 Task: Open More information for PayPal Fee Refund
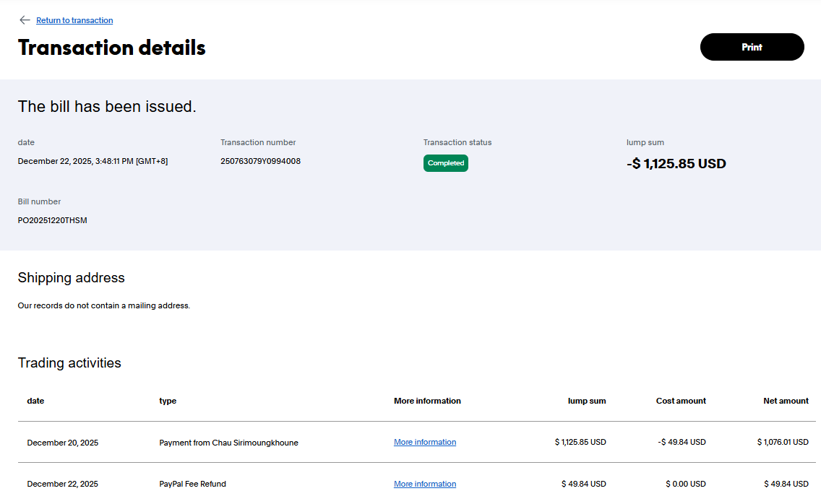pos(425,484)
